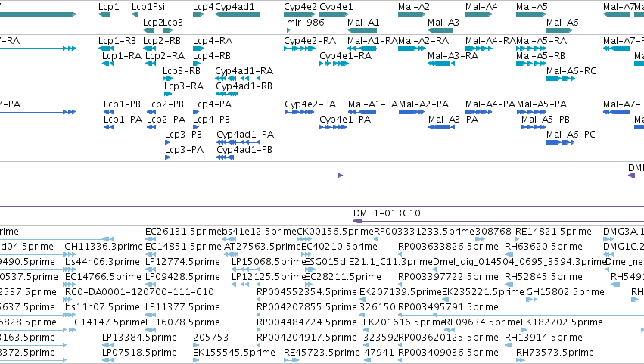
Task: Click the mir-986 gene label
Action: pos(305,22)
